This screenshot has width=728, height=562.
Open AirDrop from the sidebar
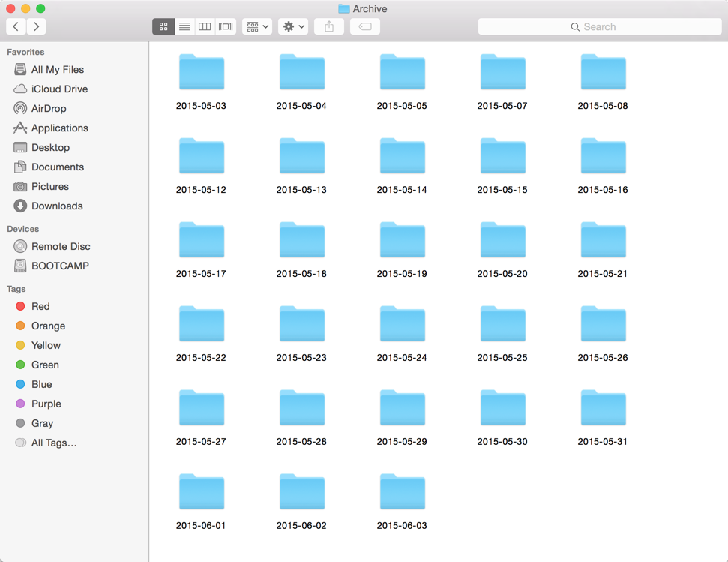(x=48, y=108)
